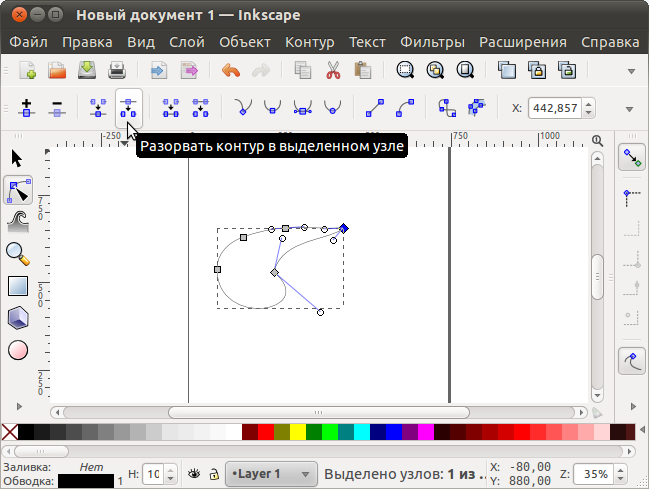649x489 pixels.
Task: Select the Ellipse circle tool
Action: [18, 350]
